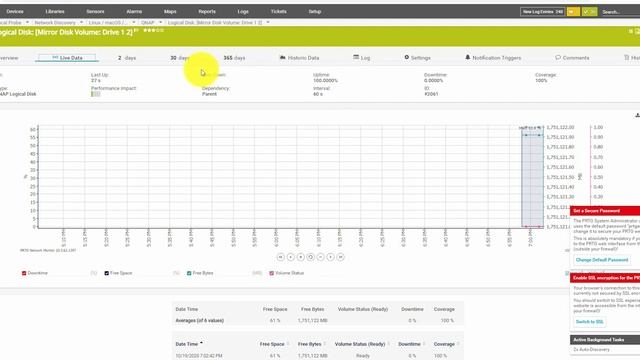Sort data table by Coverage column
Viewport: 640px width, 360px height.
[x=446, y=344]
